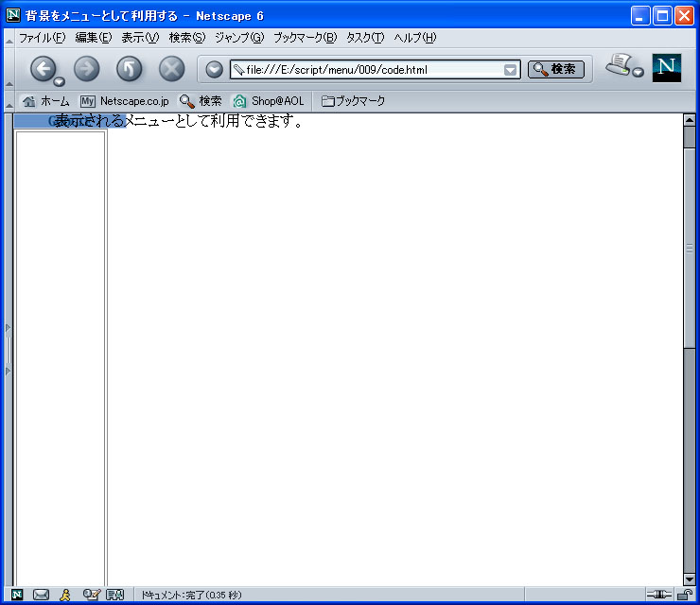
Task: Click the Netscape icon in title bar
Action: click(13, 15)
